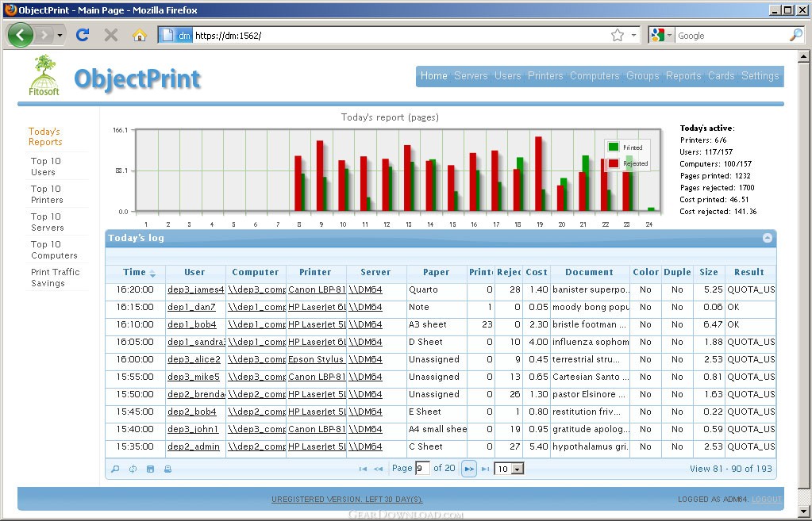The height and width of the screenshot is (521, 812).
Task: Select Today's Reports in sidebar
Action: pyautogui.click(x=45, y=136)
